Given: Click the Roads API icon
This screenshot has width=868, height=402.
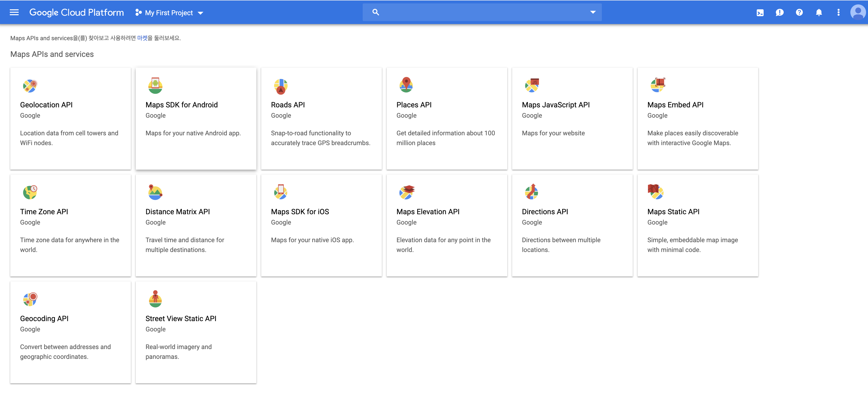Looking at the screenshot, I should point(280,86).
